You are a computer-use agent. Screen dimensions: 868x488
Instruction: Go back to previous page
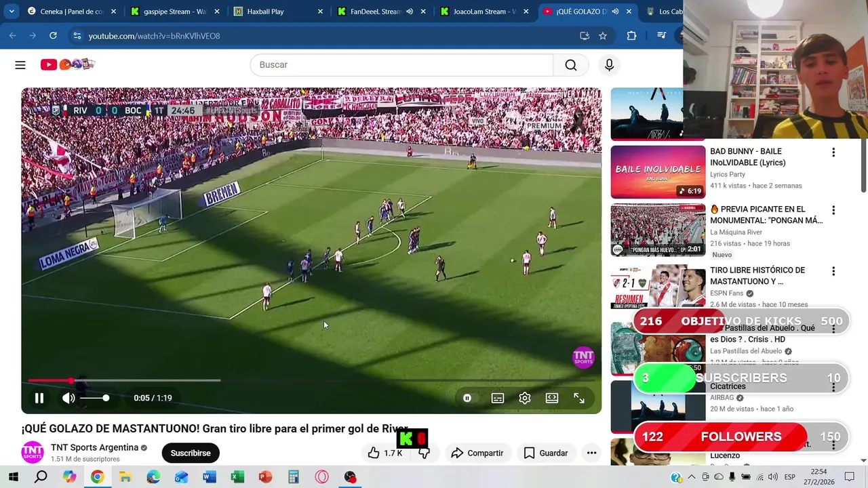(x=12, y=36)
